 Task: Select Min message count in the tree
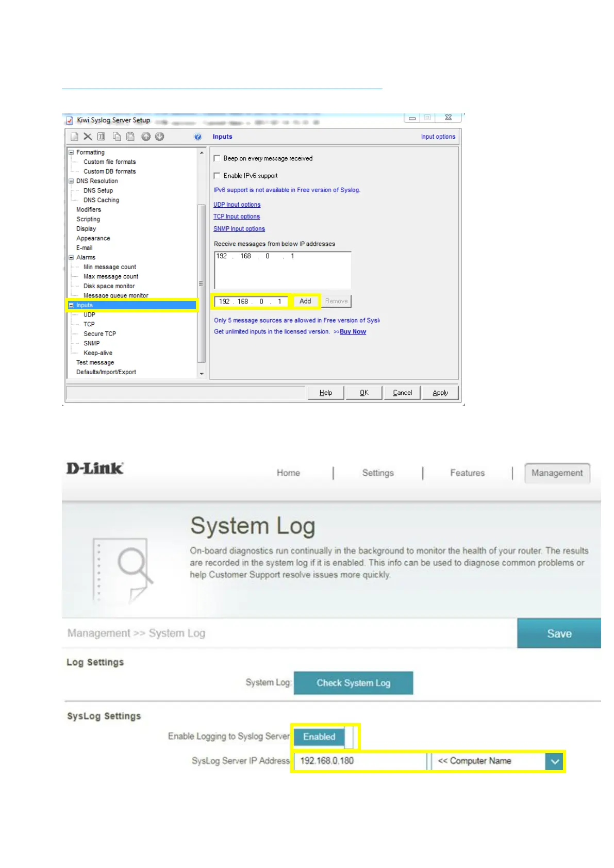[x=110, y=267]
